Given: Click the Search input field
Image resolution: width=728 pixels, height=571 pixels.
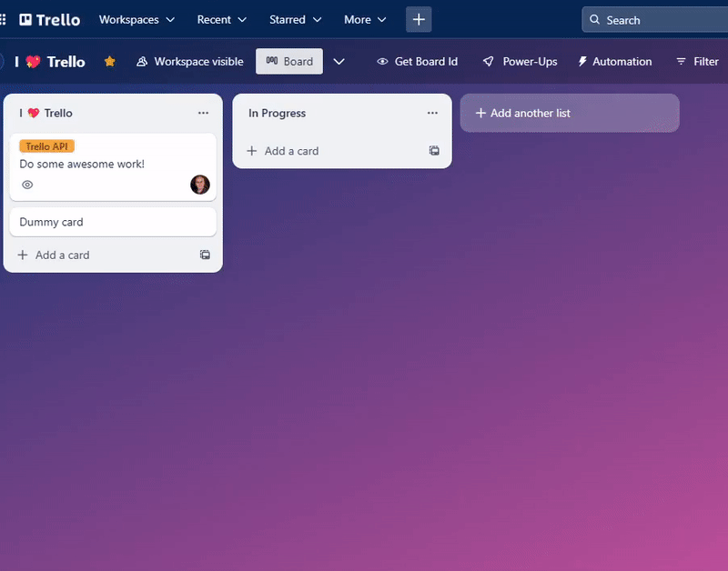Looking at the screenshot, I should tap(654, 19).
